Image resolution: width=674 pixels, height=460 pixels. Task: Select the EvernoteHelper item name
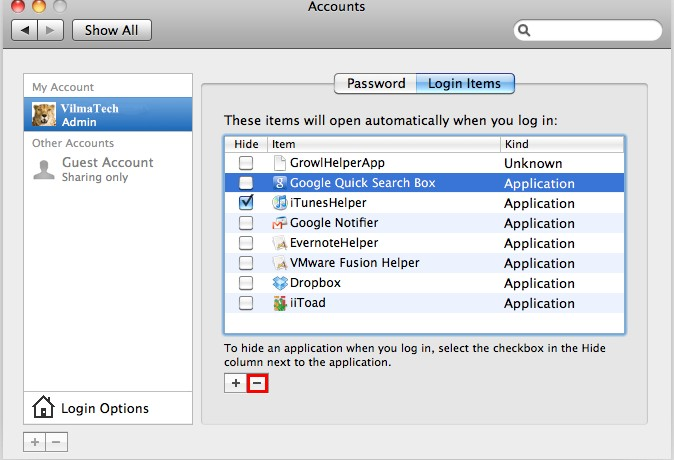click(x=334, y=243)
